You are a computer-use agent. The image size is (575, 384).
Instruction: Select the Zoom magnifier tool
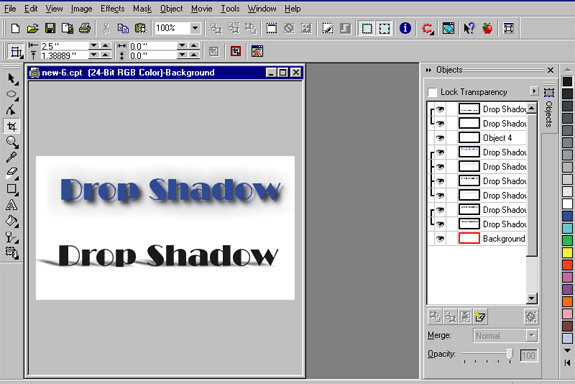point(11,142)
